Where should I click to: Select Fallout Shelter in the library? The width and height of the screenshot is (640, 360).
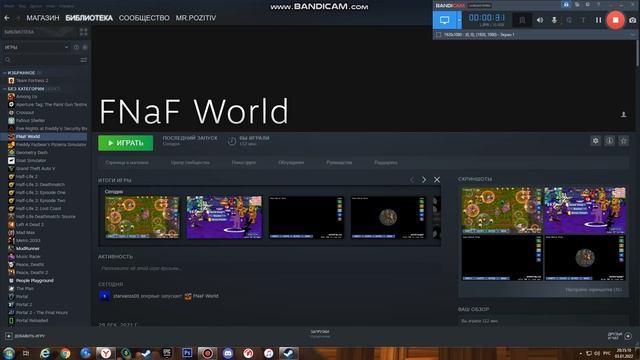pos(31,120)
